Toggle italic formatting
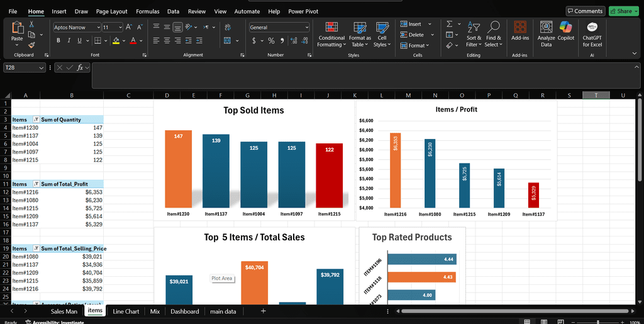Image resolution: width=644 pixels, height=324 pixels. 69,41
